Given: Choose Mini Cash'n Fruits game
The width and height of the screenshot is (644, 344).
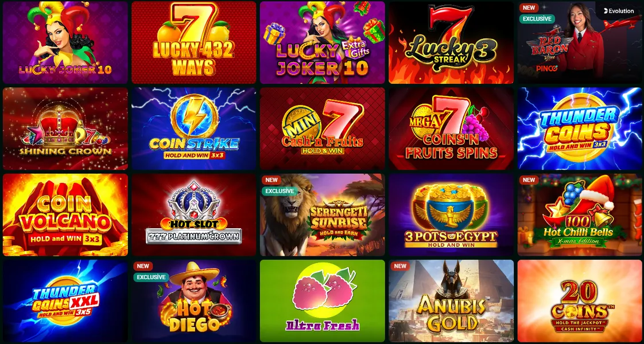Looking at the screenshot, I should 323,129.
